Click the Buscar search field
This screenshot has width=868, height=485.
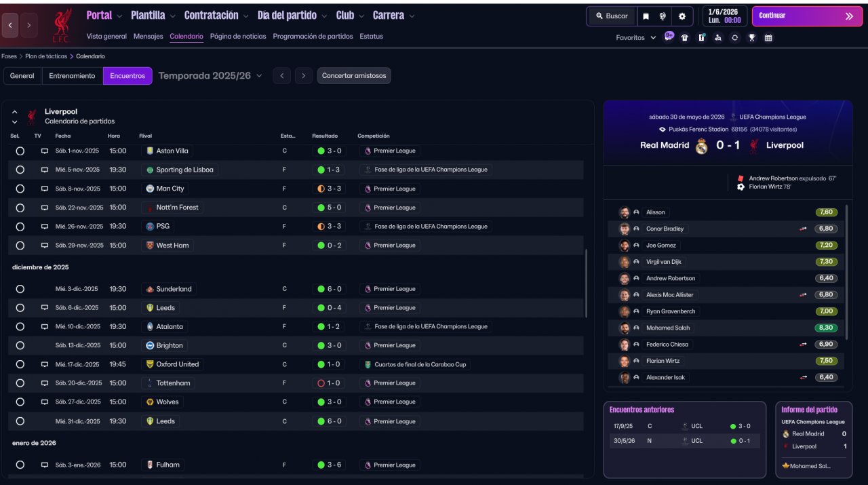(x=612, y=16)
